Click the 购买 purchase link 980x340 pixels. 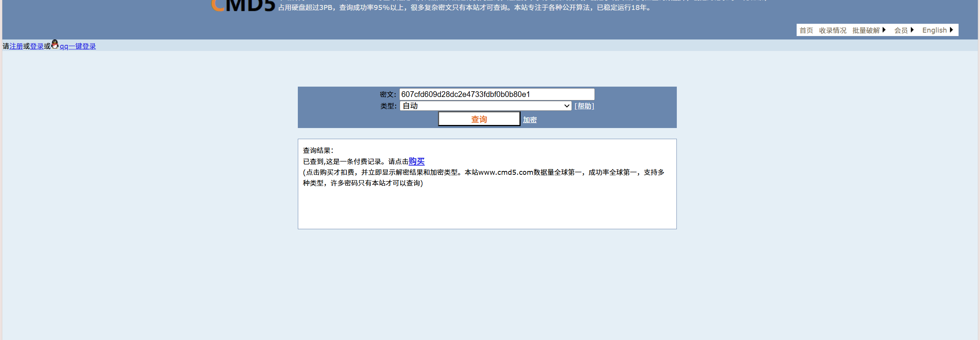(x=416, y=161)
